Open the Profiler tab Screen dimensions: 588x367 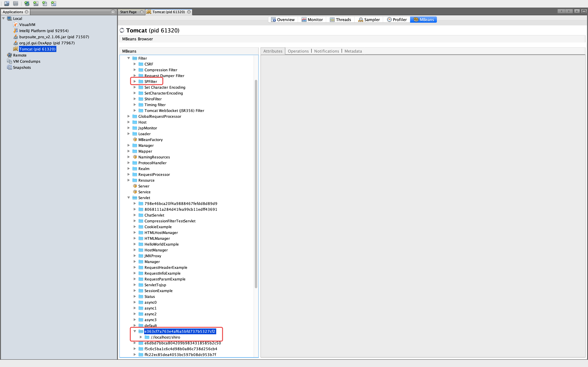click(x=397, y=20)
